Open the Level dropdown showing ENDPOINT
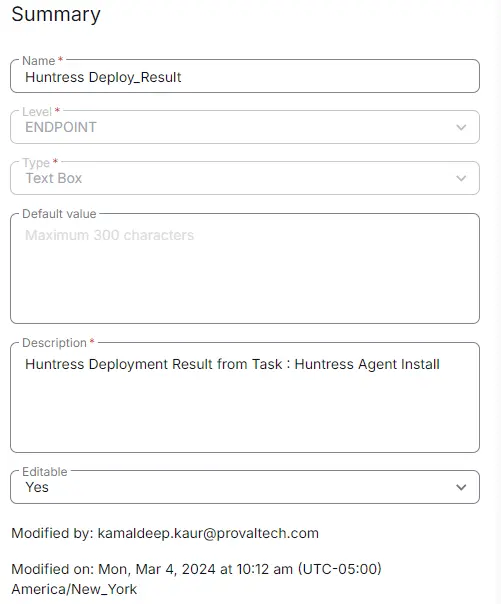The width and height of the screenshot is (501, 604). click(x=245, y=127)
